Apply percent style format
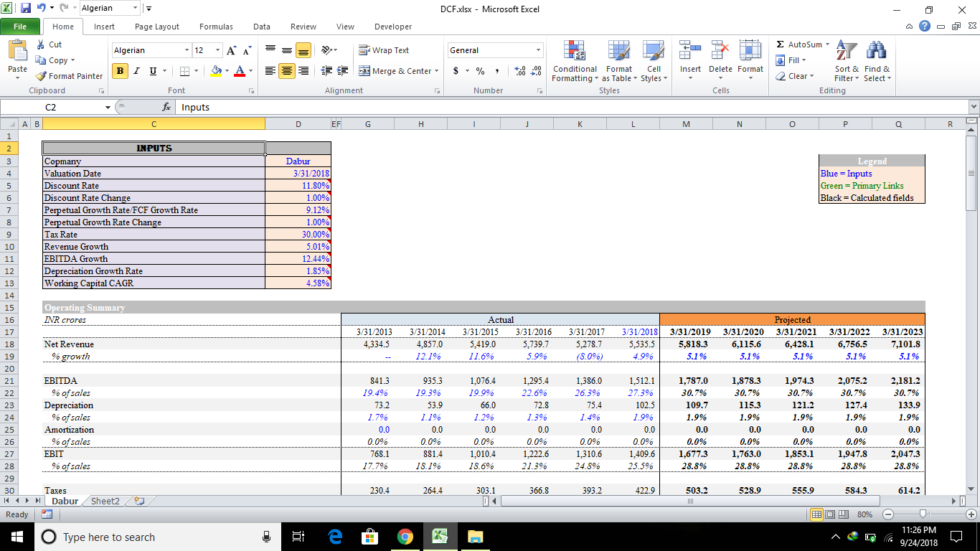 click(481, 71)
